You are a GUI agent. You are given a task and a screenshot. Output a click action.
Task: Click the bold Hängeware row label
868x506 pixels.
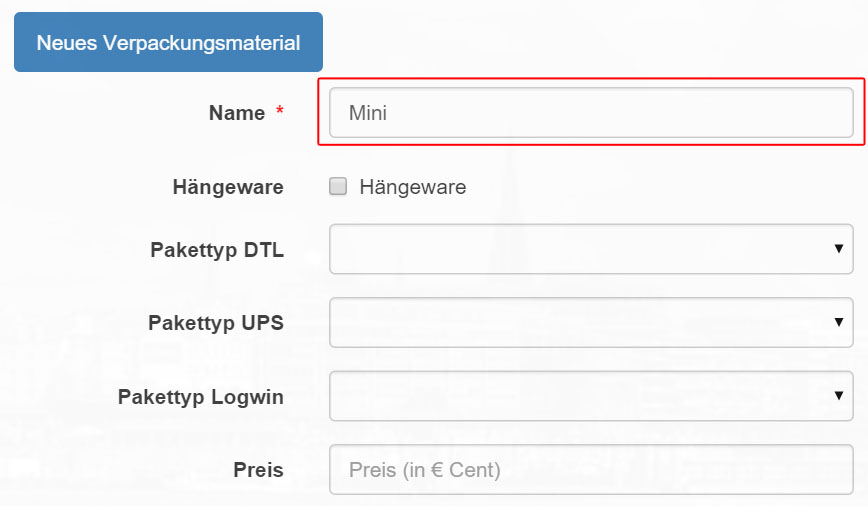228,187
